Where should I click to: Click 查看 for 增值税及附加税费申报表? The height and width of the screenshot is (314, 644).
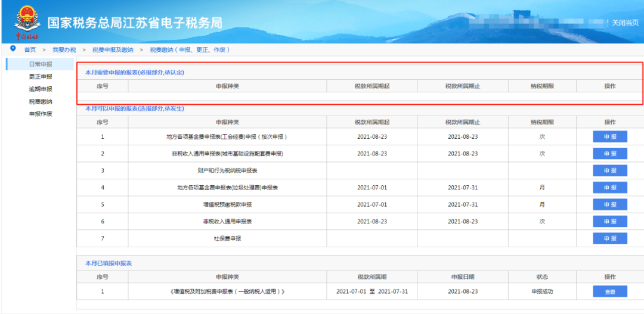[x=610, y=291]
